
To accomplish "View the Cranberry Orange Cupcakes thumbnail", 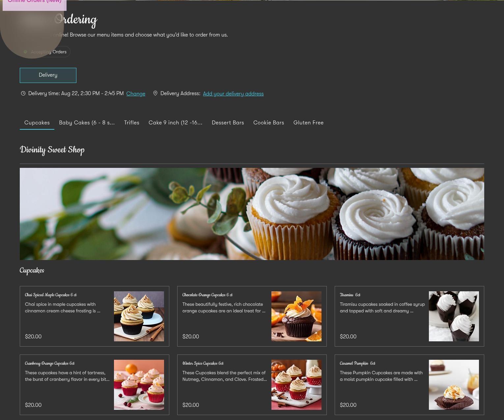I will tap(139, 385).
